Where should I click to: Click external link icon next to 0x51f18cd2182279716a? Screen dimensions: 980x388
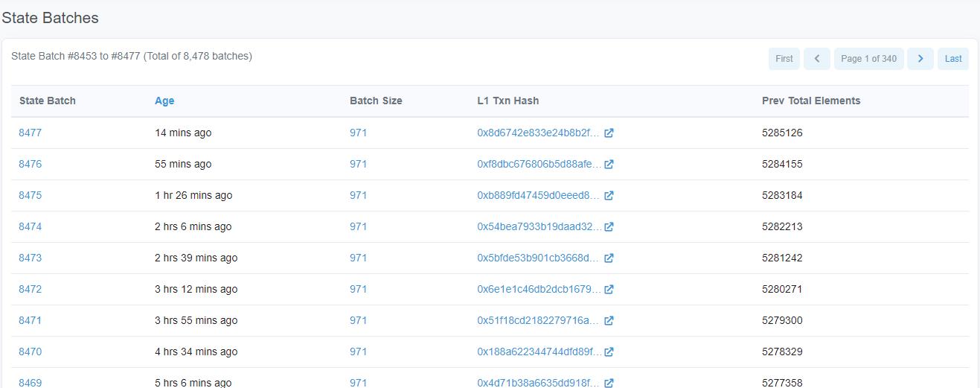click(x=609, y=321)
